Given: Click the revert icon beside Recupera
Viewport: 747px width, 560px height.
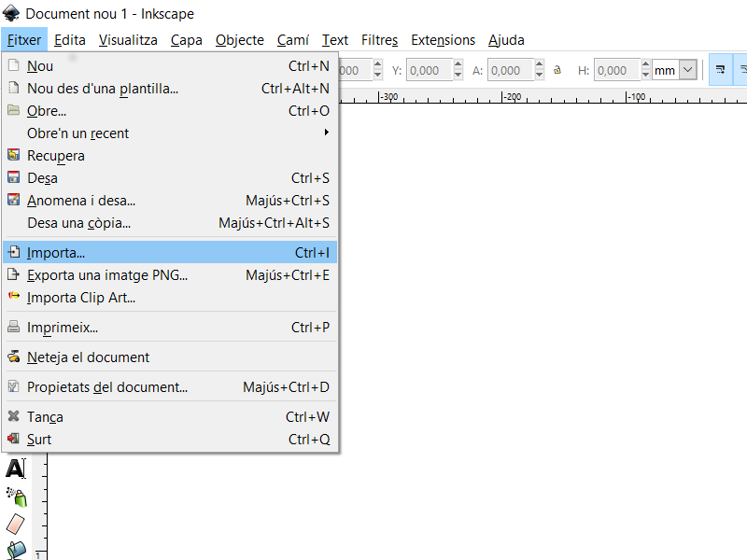Looking at the screenshot, I should pos(14,155).
